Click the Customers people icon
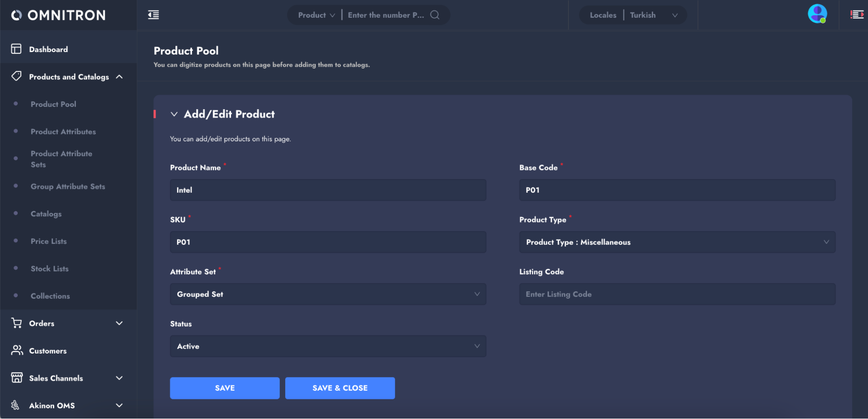The width and height of the screenshot is (868, 419). point(17,350)
